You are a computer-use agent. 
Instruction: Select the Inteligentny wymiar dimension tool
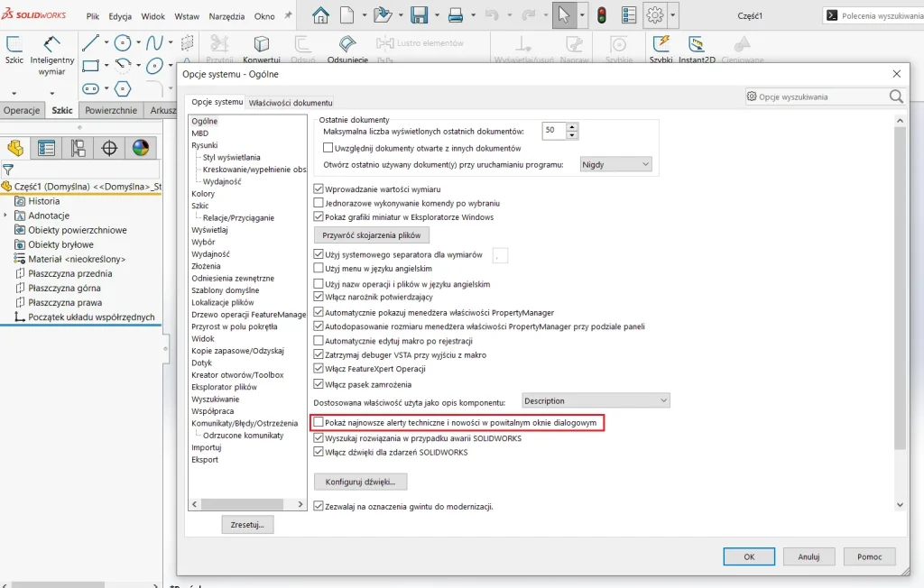tap(51, 44)
